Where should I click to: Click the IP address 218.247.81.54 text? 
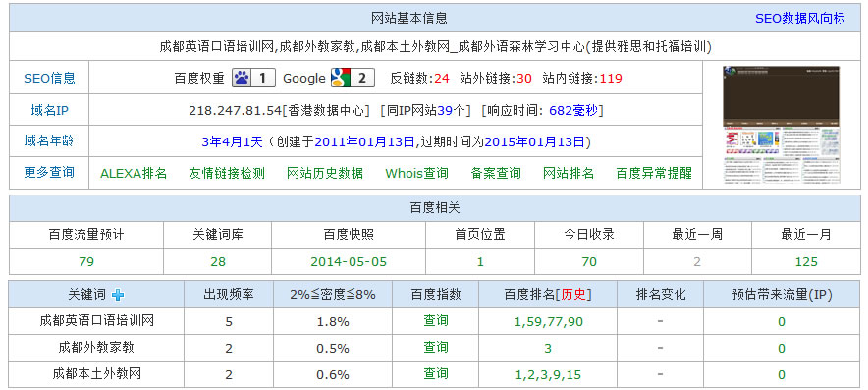(236, 111)
